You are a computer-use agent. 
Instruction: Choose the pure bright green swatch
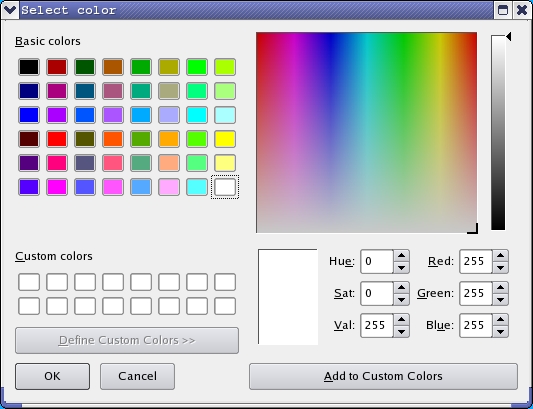(x=197, y=67)
